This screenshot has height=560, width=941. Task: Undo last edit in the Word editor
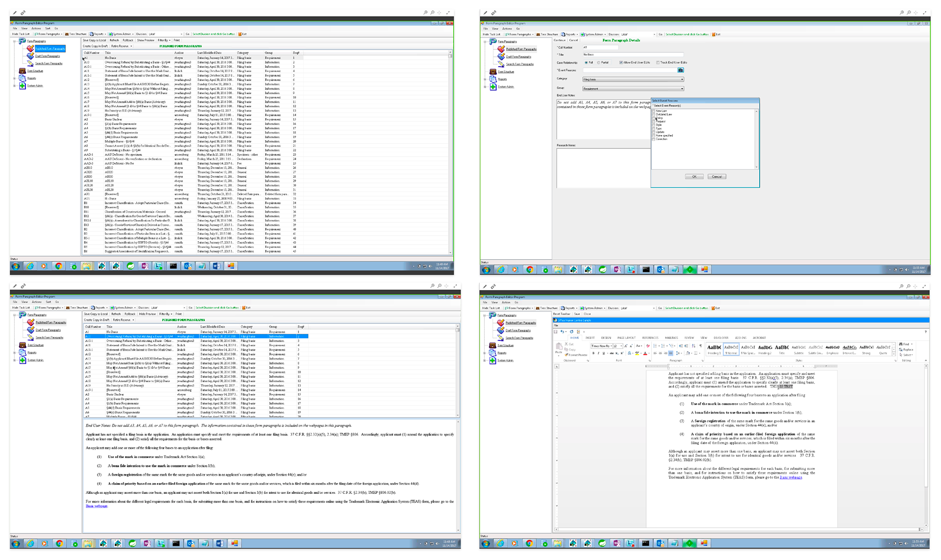point(562,332)
